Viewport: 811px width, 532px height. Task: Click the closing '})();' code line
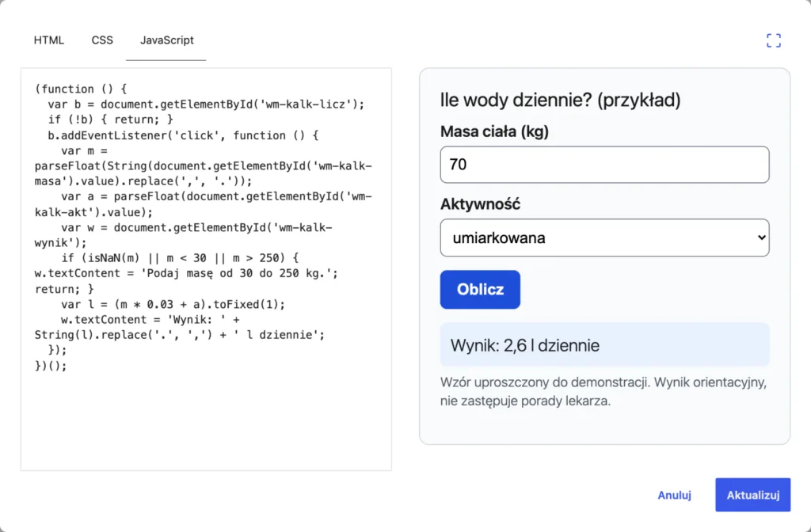[x=51, y=366]
